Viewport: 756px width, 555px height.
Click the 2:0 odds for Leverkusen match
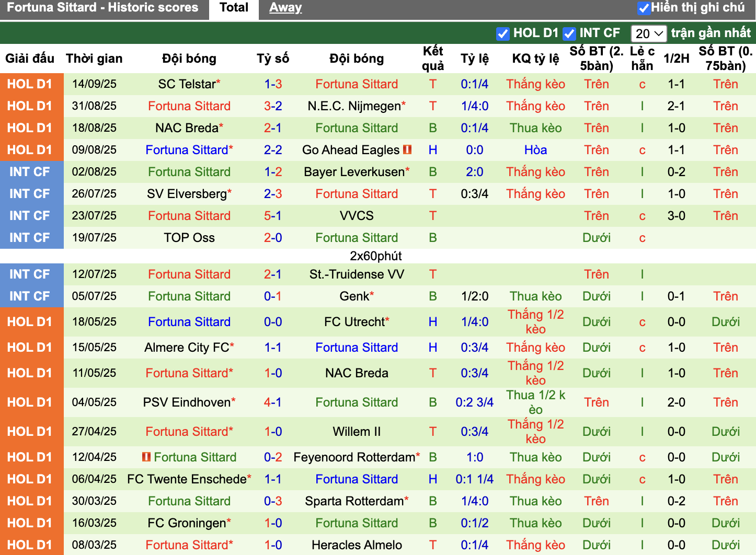[x=475, y=172]
